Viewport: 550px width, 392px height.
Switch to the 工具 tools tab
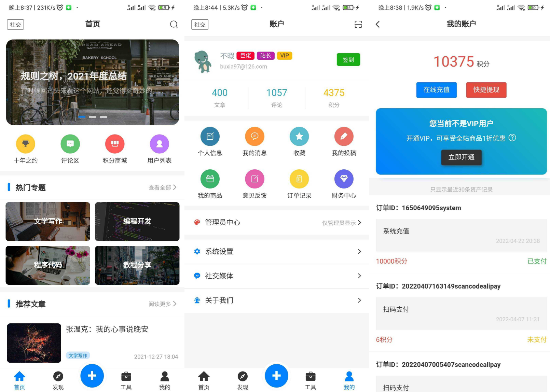tap(126, 379)
